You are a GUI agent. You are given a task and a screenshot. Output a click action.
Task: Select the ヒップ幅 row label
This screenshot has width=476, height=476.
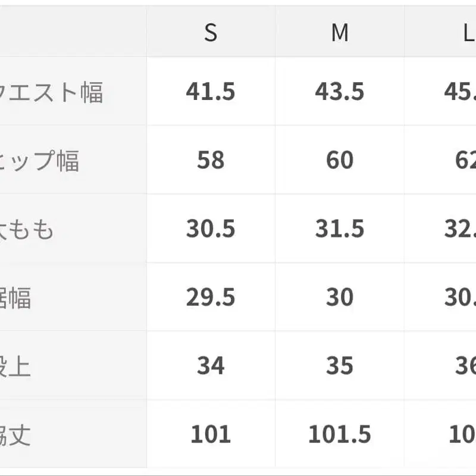(x=40, y=161)
